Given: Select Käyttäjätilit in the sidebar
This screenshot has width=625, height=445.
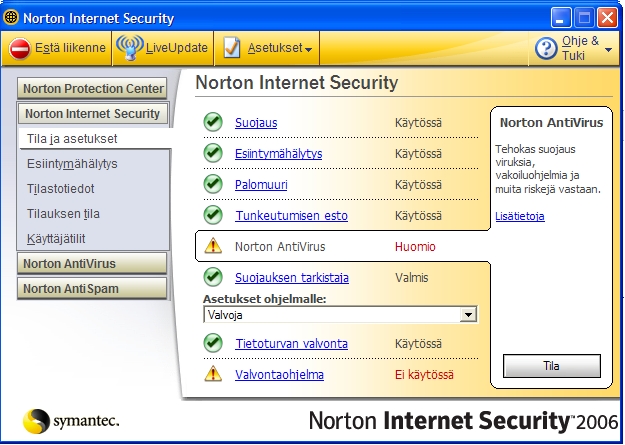Looking at the screenshot, I should (x=58, y=238).
